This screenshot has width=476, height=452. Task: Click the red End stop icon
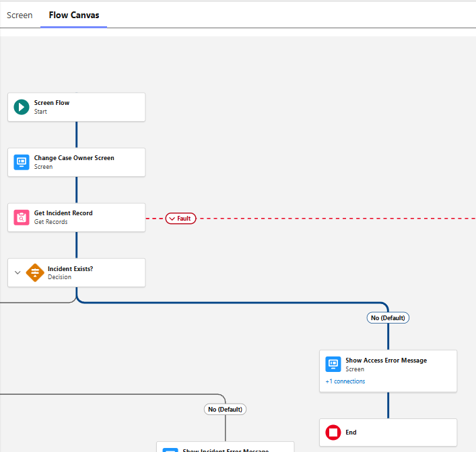[x=333, y=432]
